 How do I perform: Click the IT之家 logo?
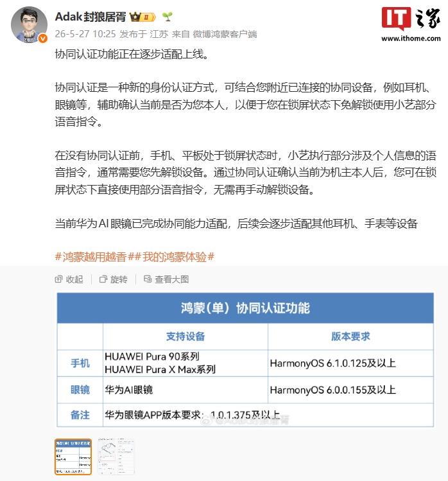tap(411, 19)
